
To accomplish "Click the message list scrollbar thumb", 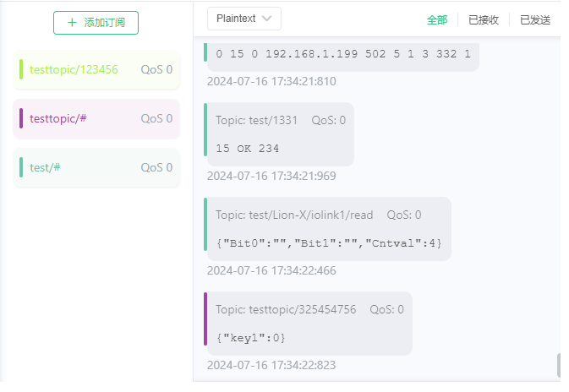I will 559,366.
